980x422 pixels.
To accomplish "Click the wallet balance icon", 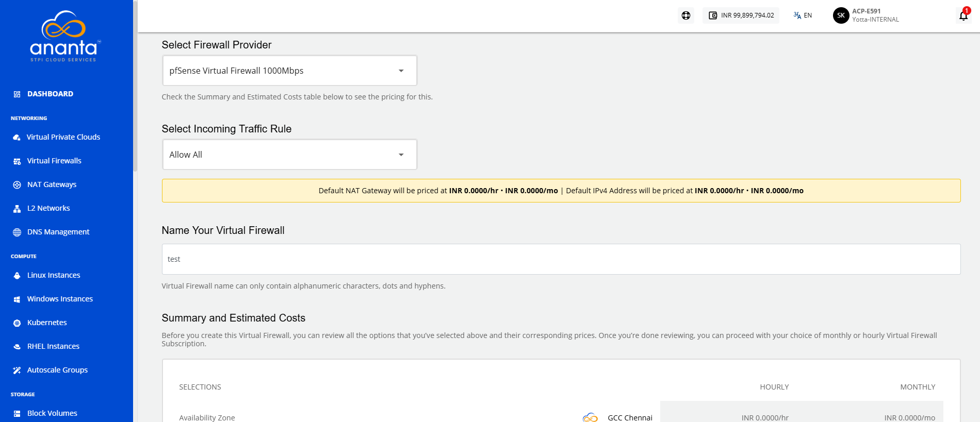I will (713, 15).
